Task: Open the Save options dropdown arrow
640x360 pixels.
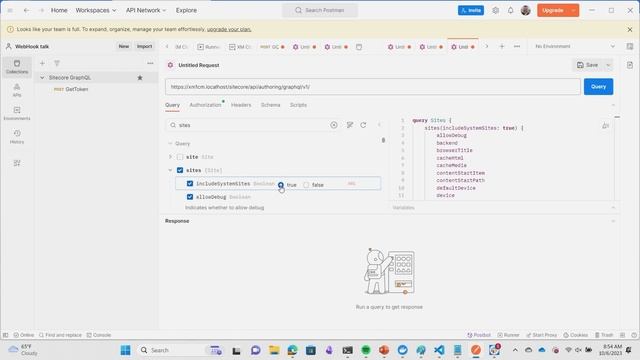Action: tap(608, 65)
